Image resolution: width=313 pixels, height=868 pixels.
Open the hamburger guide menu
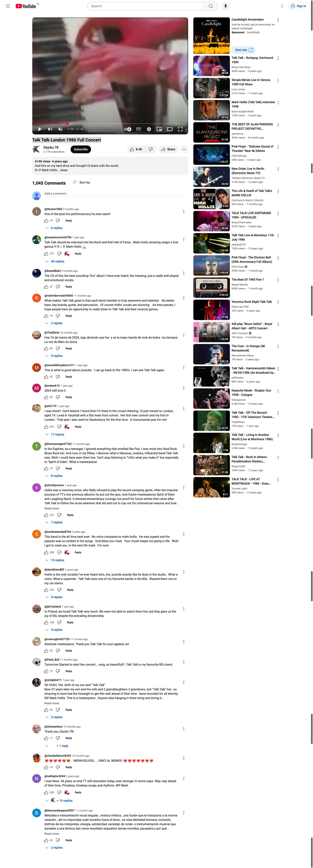[8, 6]
